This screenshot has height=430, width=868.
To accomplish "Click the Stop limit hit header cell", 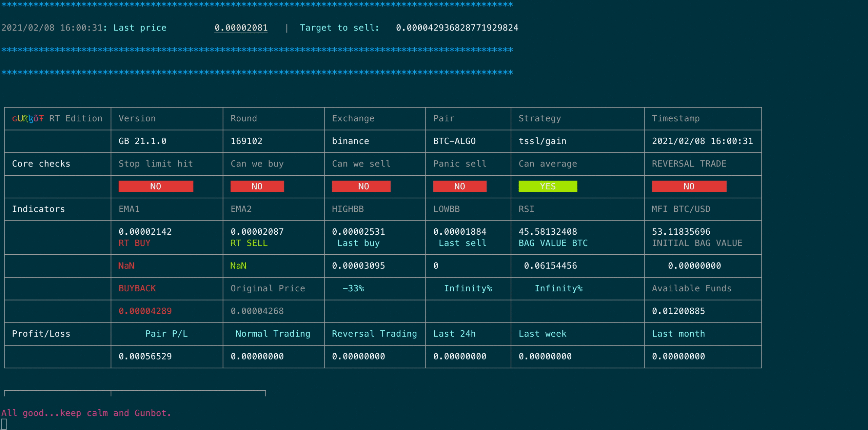I will click(156, 164).
